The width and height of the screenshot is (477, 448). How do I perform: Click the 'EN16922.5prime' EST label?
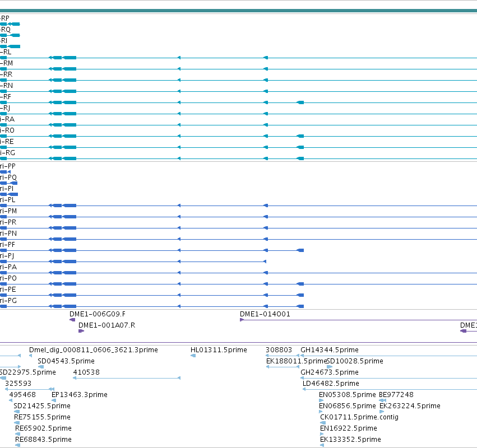[349, 428]
